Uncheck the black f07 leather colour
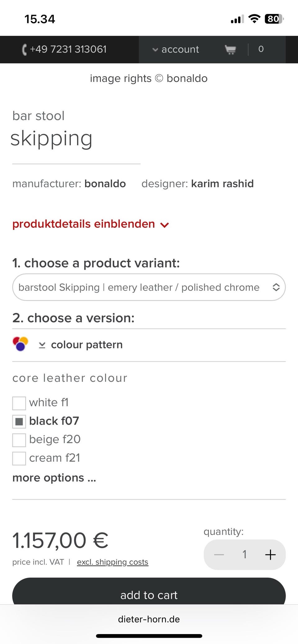298x644 pixels. point(19,422)
